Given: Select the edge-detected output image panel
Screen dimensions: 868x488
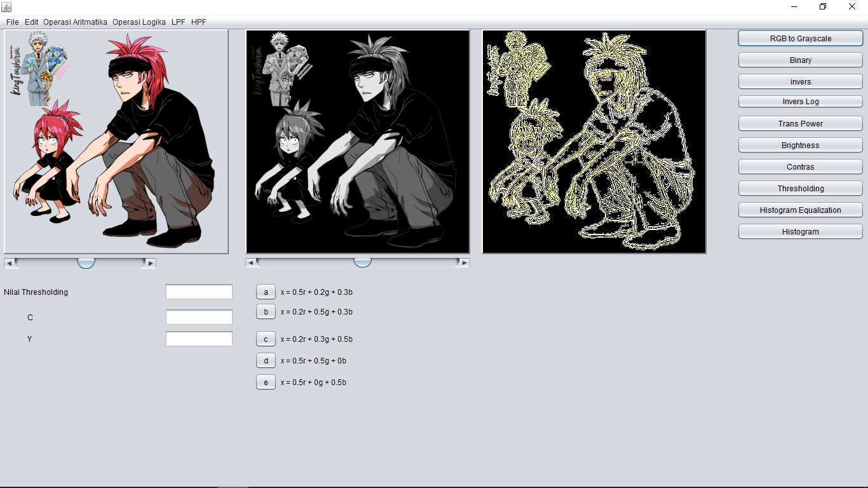Looking at the screenshot, I should tap(594, 142).
